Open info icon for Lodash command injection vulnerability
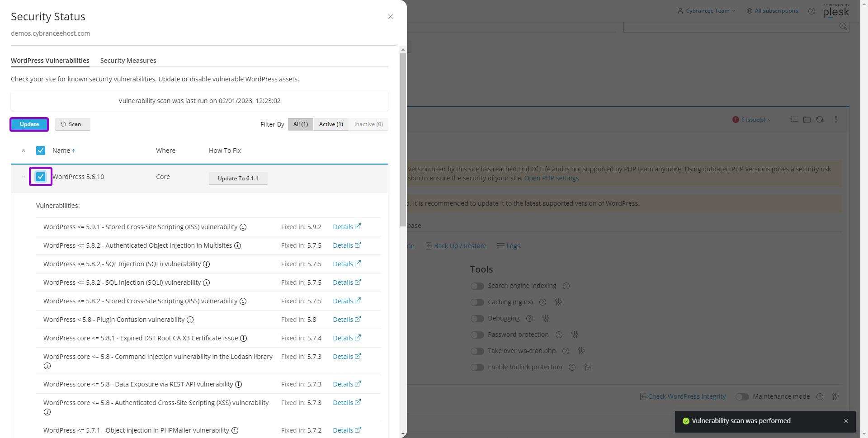 coord(47,366)
